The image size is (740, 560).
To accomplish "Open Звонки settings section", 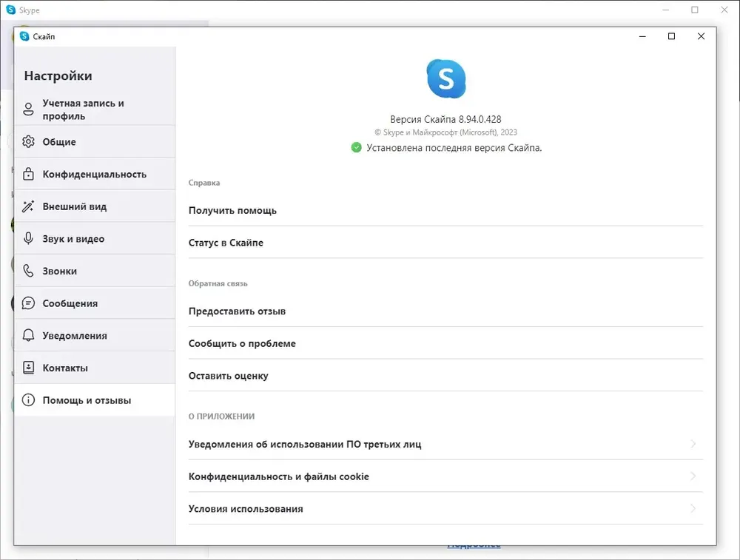I will click(95, 271).
